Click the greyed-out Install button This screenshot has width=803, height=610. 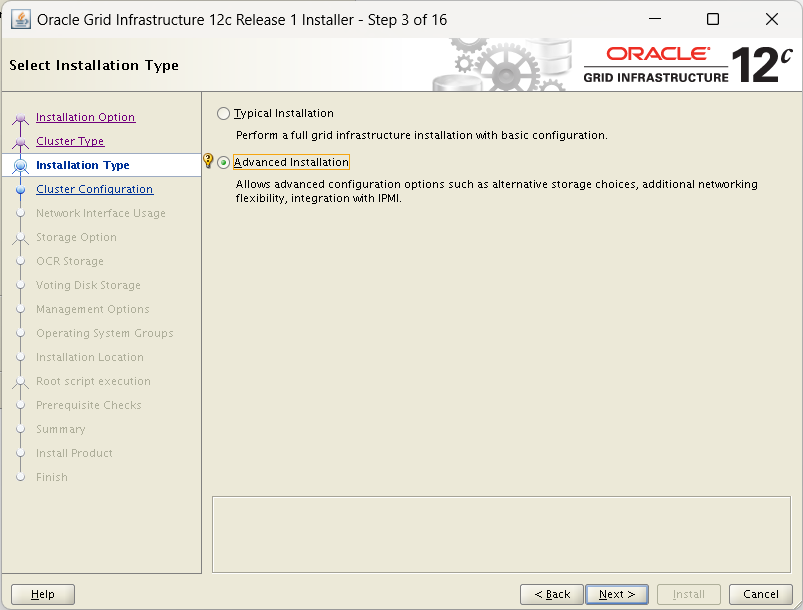point(689,594)
